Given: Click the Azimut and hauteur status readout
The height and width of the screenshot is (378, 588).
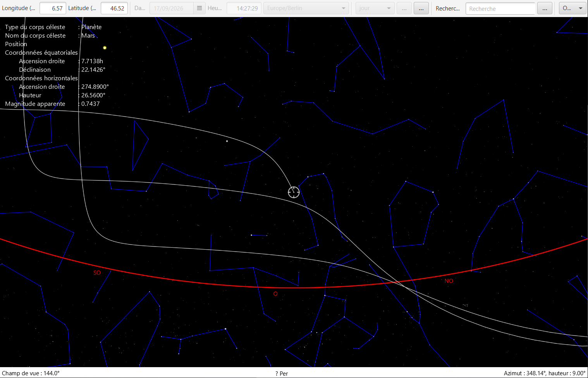Looking at the screenshot, I should pos(544,373).
